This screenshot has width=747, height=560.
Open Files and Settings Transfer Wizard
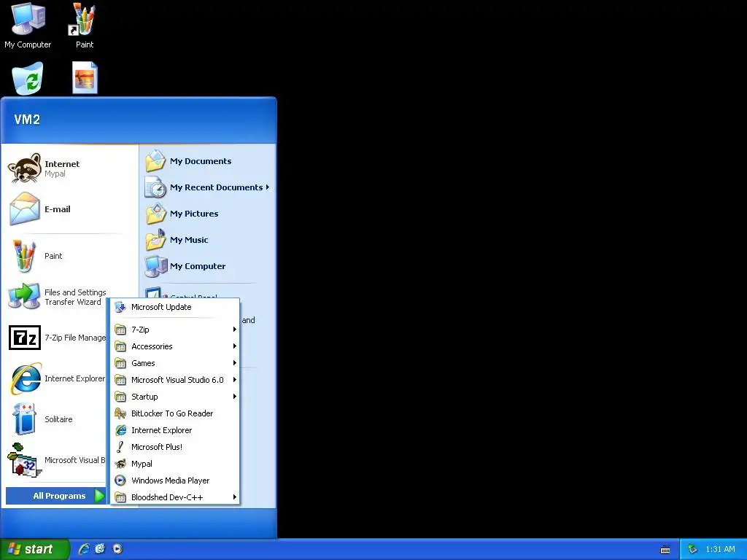[56, 297]
